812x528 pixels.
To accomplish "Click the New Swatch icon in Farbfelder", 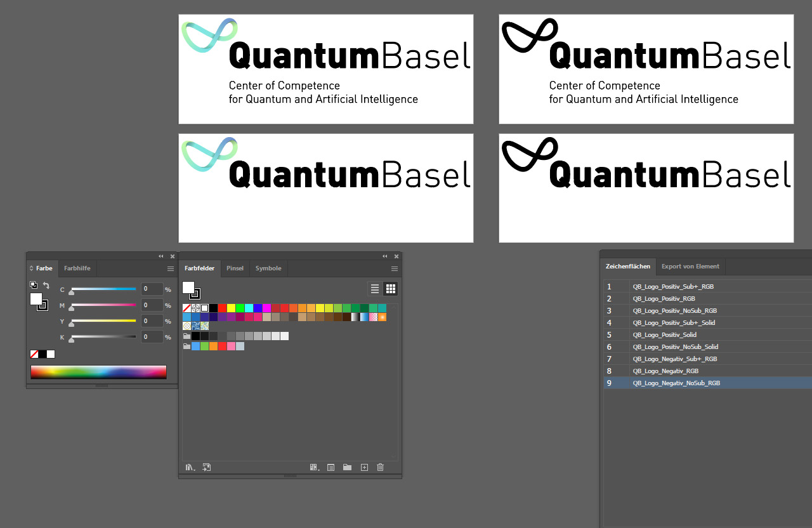I will 363,467.
